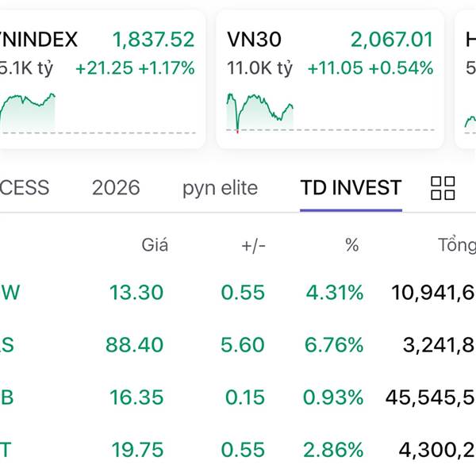Switch to the pyn elite tab
Screen dimensions: 476x476
point(220,188)
